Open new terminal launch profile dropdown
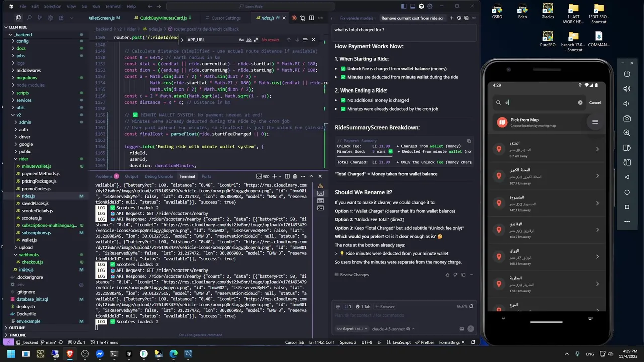This screenshot has width=644, height=362. 280,176
